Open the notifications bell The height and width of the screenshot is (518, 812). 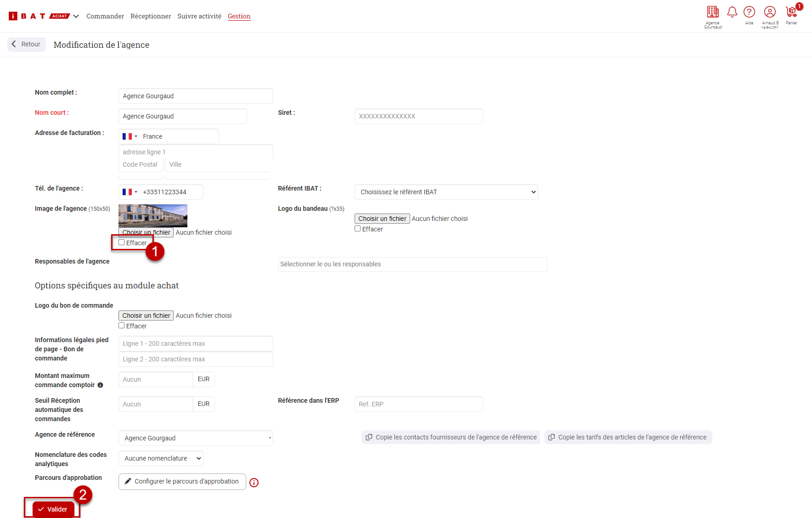click(732, 12)
